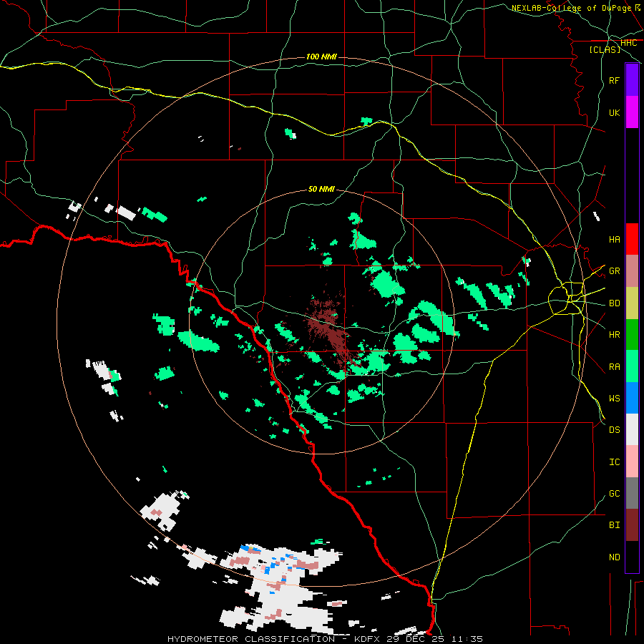The width and height of the screenshot is (644, 644).
Task: Click the HA legend label
Action: pyautogui.click(x=614, y=240)
